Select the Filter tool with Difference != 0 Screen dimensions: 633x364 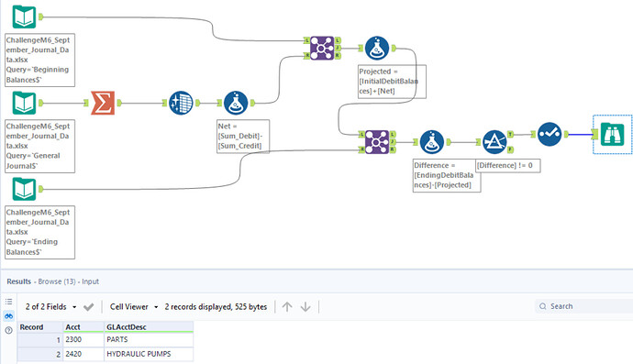coord(494,142)
